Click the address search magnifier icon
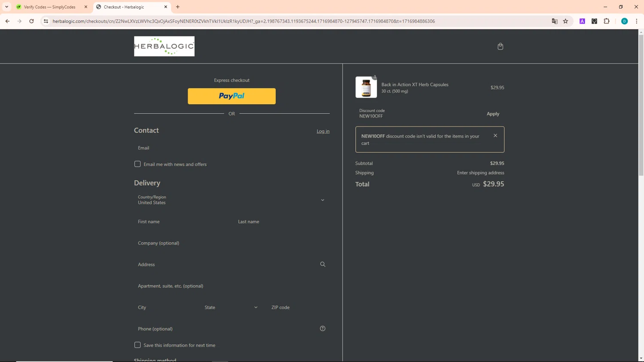The image size is (644, 362). coord(322,264)
